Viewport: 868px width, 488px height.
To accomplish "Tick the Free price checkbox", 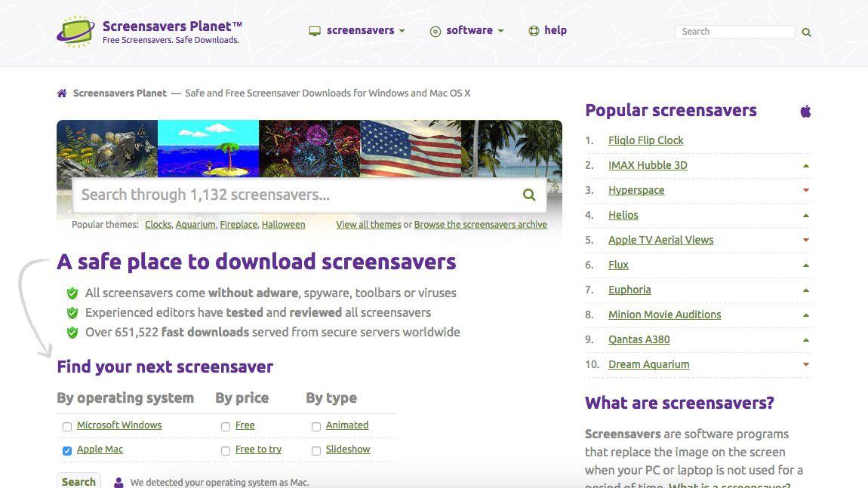I will [226, 427].
